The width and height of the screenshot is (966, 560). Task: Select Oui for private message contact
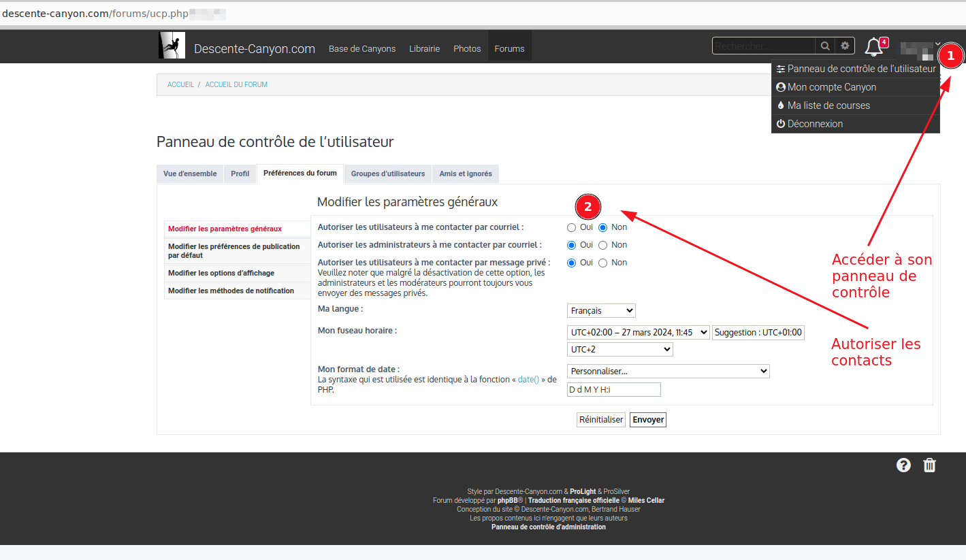tap(572, 263)
